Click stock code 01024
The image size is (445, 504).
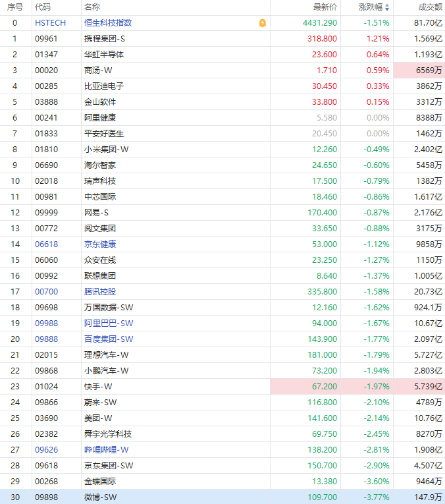coord(47,386)
